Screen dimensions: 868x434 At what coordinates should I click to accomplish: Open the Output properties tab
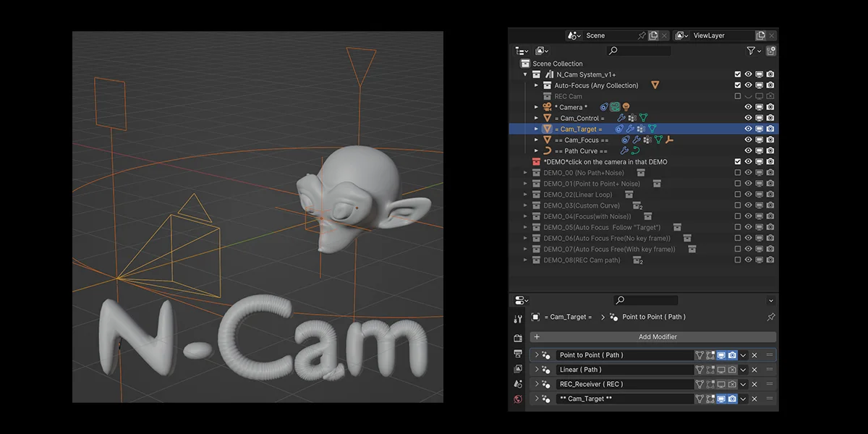pos(518,354)
